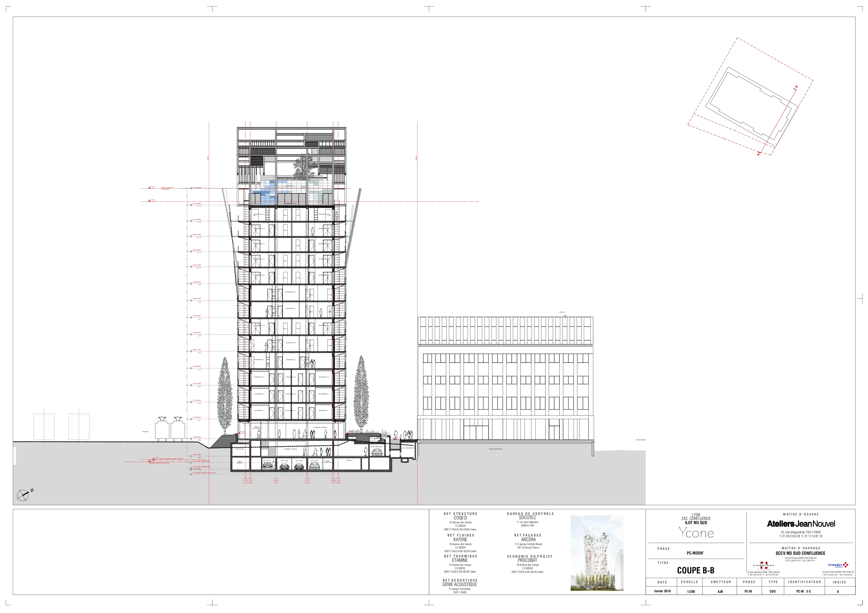Click the tower rendering thumbnail image
This screenshot has height=613, width=868.
coord(597,553)
